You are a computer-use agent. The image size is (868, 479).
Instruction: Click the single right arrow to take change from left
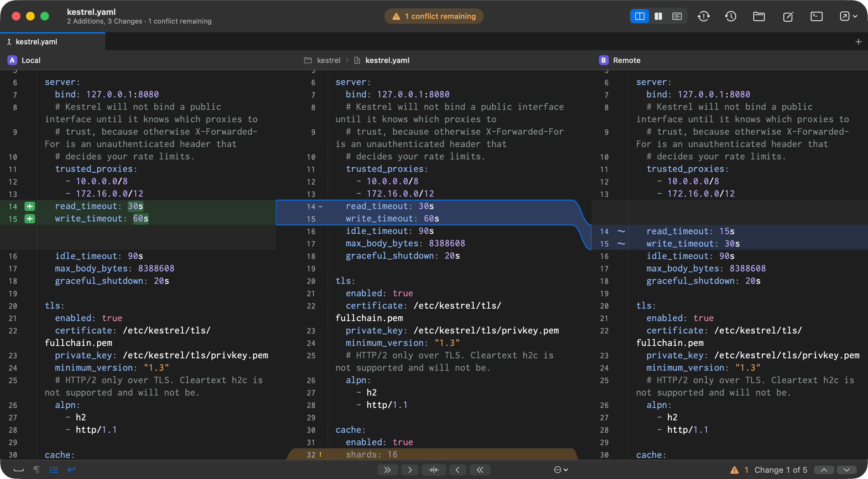tap(410, 470)
